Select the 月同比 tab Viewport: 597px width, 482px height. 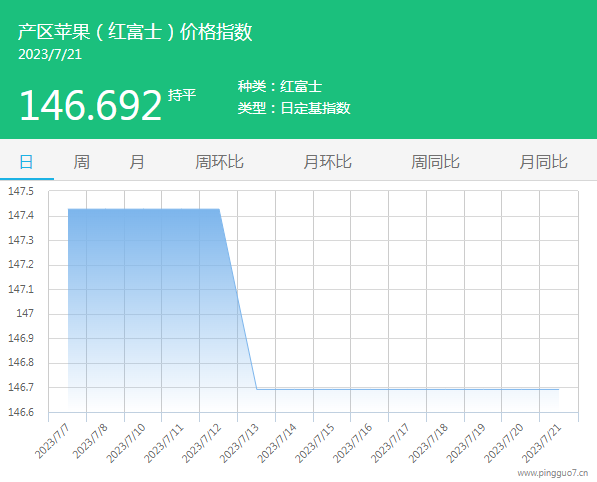pos(543,162)
